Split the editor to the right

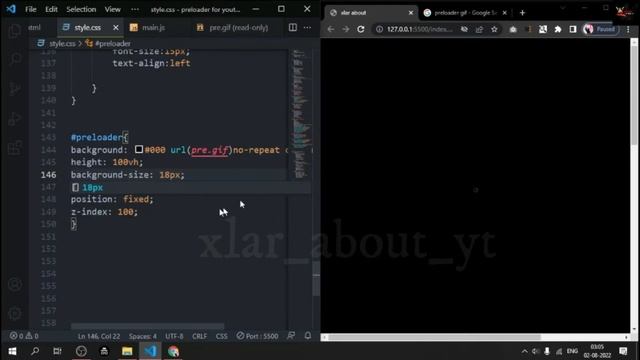(293, 27)
